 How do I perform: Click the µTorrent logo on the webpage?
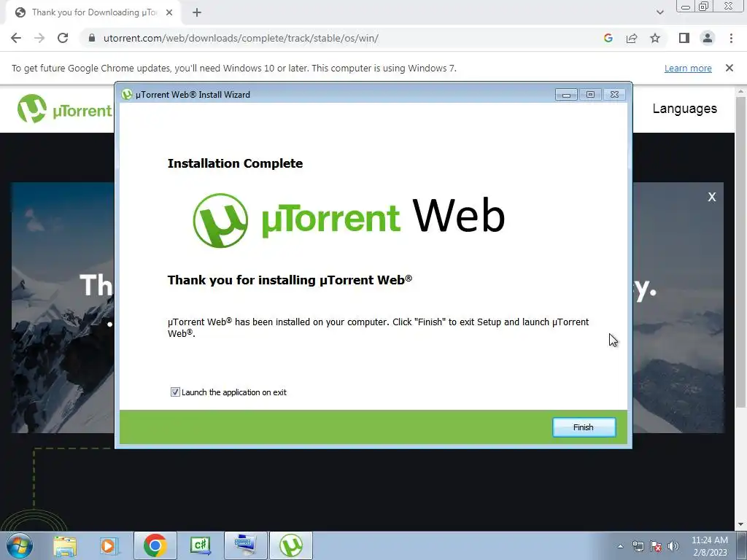[64, 109]
